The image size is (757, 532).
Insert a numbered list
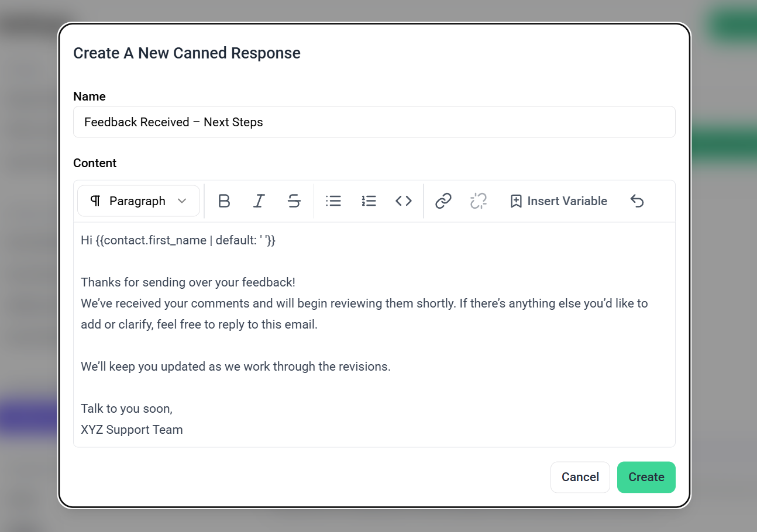[x=369, y=201]
